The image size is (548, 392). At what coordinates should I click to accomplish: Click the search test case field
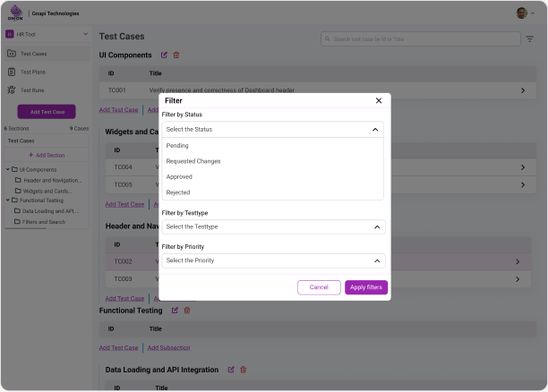coord(421,39)
